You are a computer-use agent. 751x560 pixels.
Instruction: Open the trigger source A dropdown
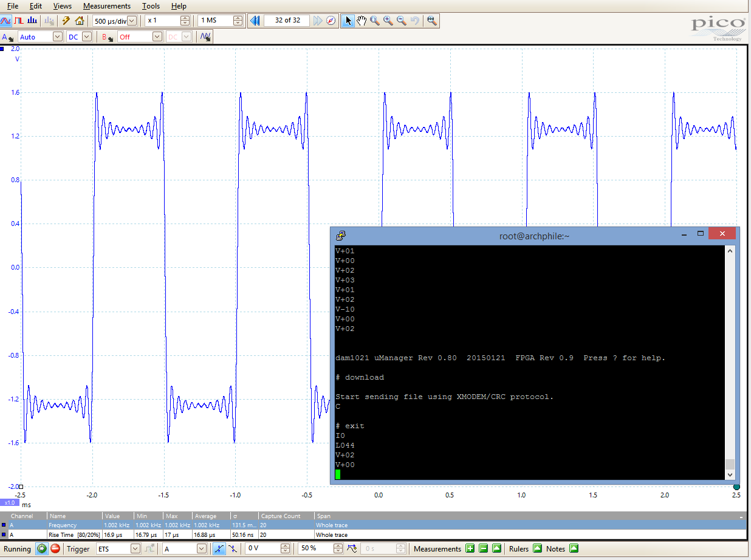202,548
